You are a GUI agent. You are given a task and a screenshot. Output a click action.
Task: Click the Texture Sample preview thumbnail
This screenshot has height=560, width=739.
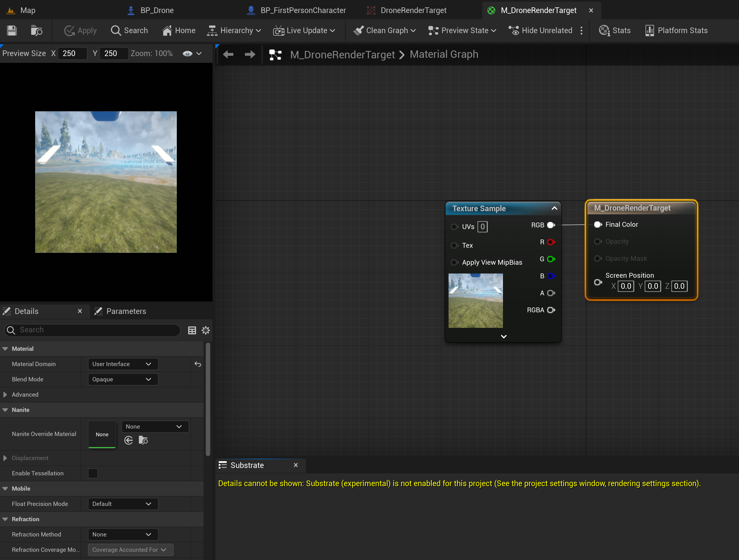[475, 300]
